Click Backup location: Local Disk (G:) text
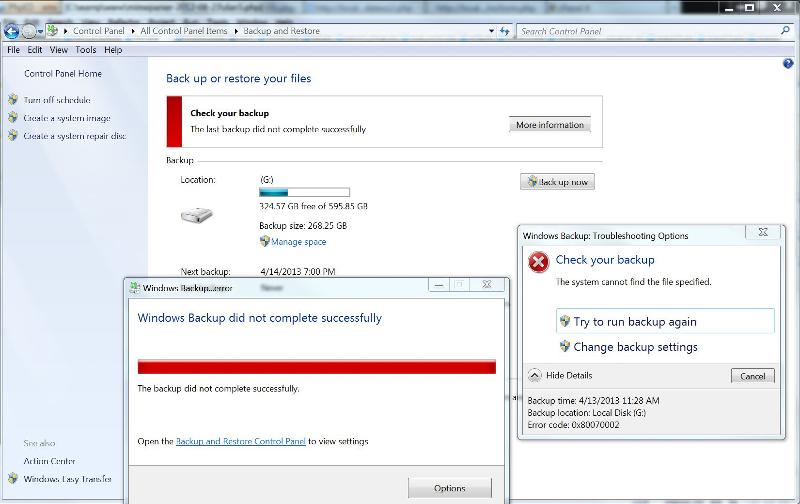Screen dimensions: 800x504 [587, 413]
